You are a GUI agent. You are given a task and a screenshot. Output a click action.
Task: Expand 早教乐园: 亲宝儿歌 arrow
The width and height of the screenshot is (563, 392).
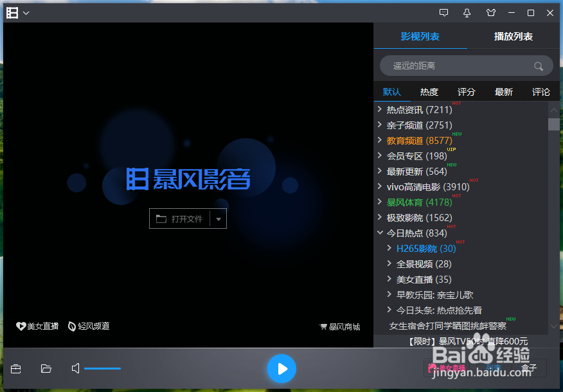point(389,294)
